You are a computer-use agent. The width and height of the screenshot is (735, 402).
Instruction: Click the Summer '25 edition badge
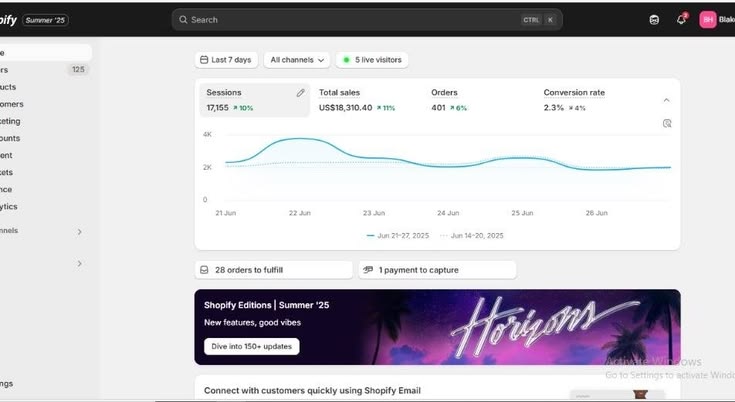(45, 20)
